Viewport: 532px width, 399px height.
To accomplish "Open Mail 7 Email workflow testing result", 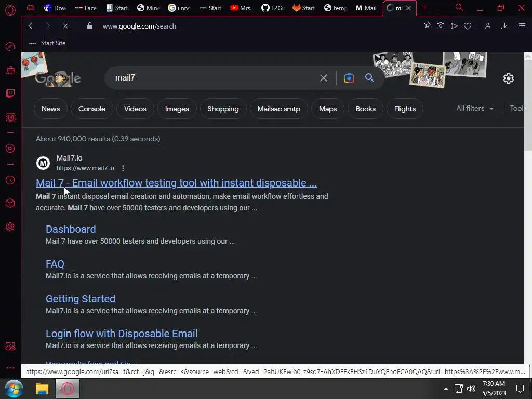I will point(177,183).
